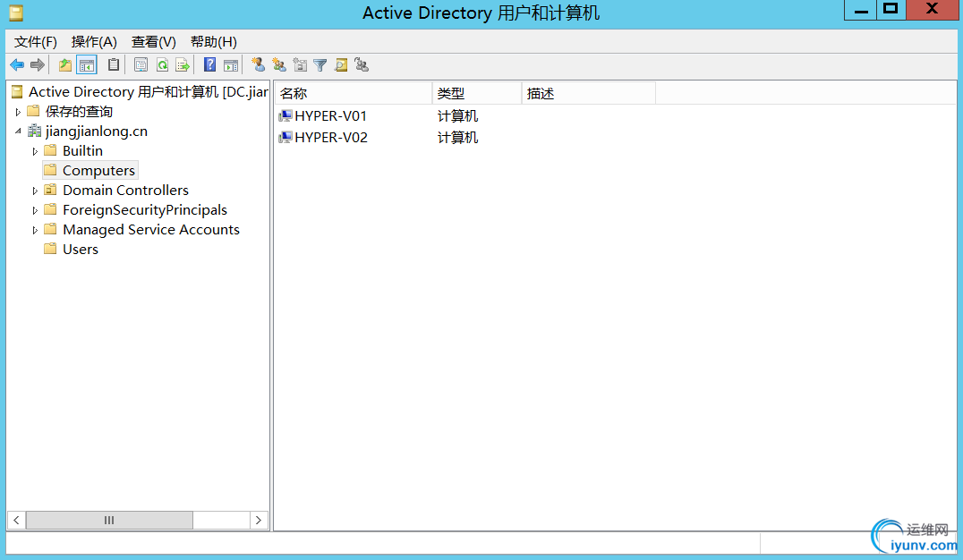Sort by the 类型 column header
The width and height of the screenshot is (963, 560).
[x=477, y=93]
